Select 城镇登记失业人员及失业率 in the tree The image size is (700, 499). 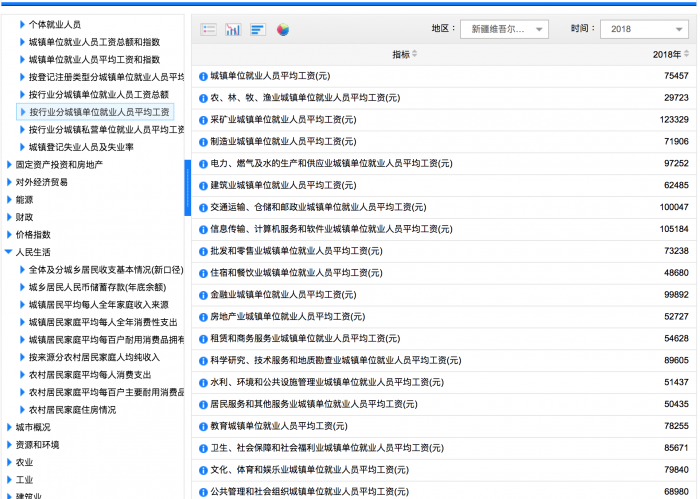pos(81,147)
